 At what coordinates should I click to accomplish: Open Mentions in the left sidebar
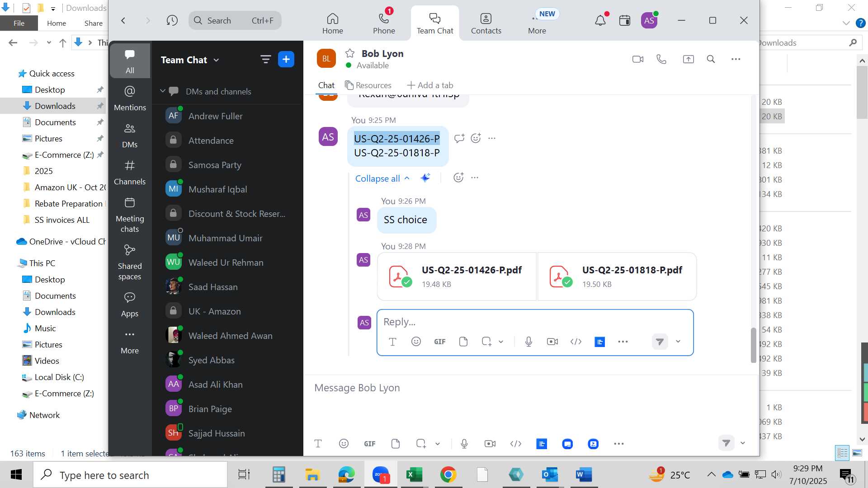(130, 98)
